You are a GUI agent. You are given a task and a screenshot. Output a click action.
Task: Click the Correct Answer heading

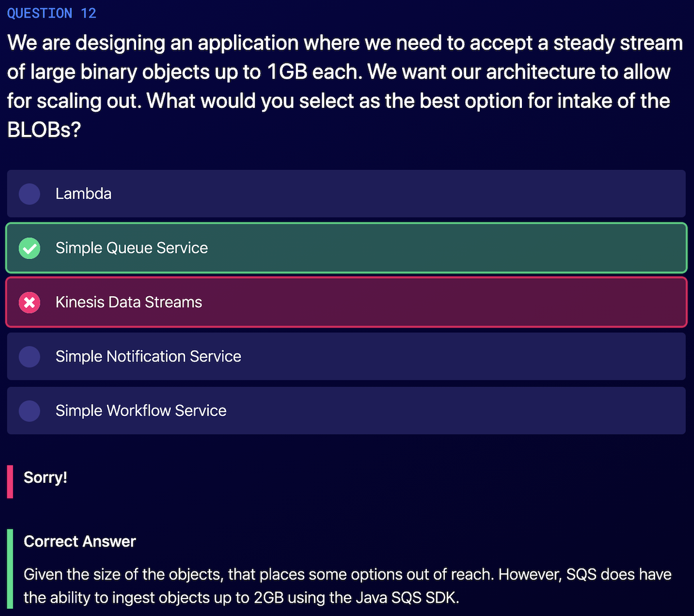[x=80, y=541]
